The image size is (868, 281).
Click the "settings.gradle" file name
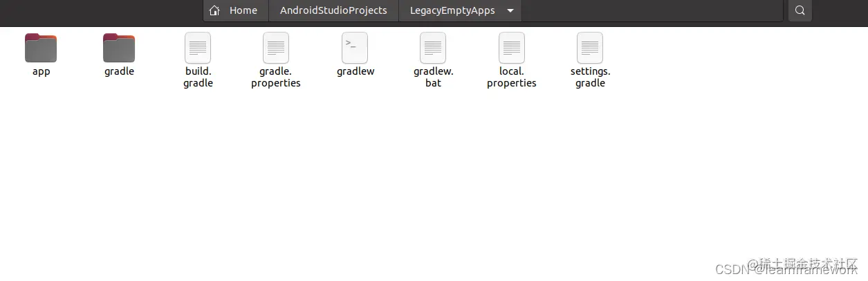590,77
